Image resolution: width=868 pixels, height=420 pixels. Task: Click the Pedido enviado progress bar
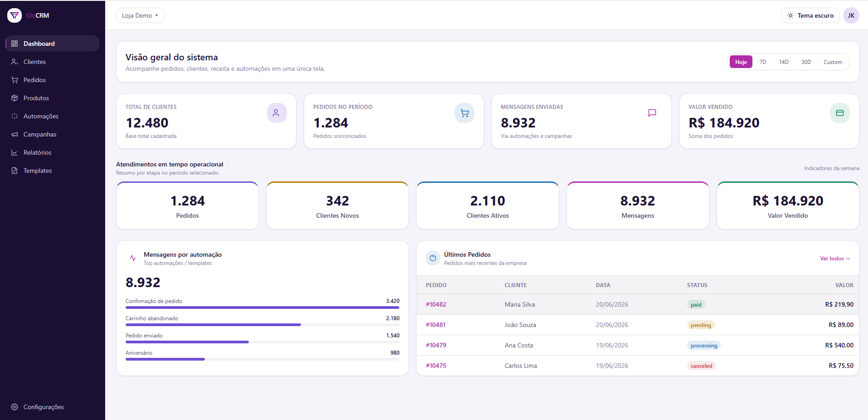coord(262,342)
